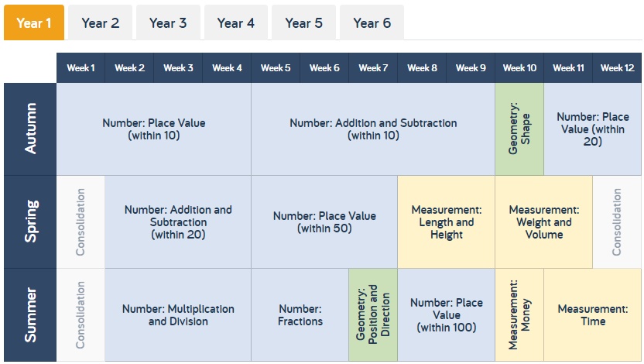
Task: Select Place Value (within 50) block
Action: click(x=324, y=222)
